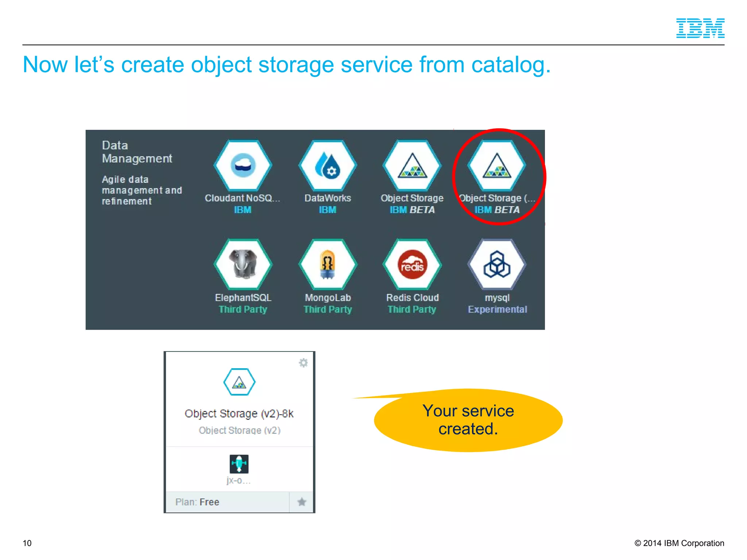The width and height of the screenshot is (747, 560).
Task: Open the Object Storage (v2)-8k title
Action: tap(239, 413)
